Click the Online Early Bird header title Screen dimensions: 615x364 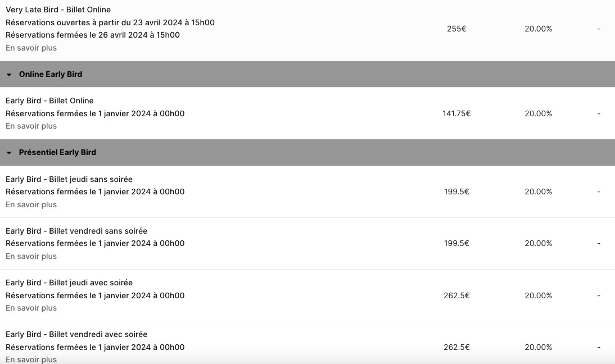(51, 74)
